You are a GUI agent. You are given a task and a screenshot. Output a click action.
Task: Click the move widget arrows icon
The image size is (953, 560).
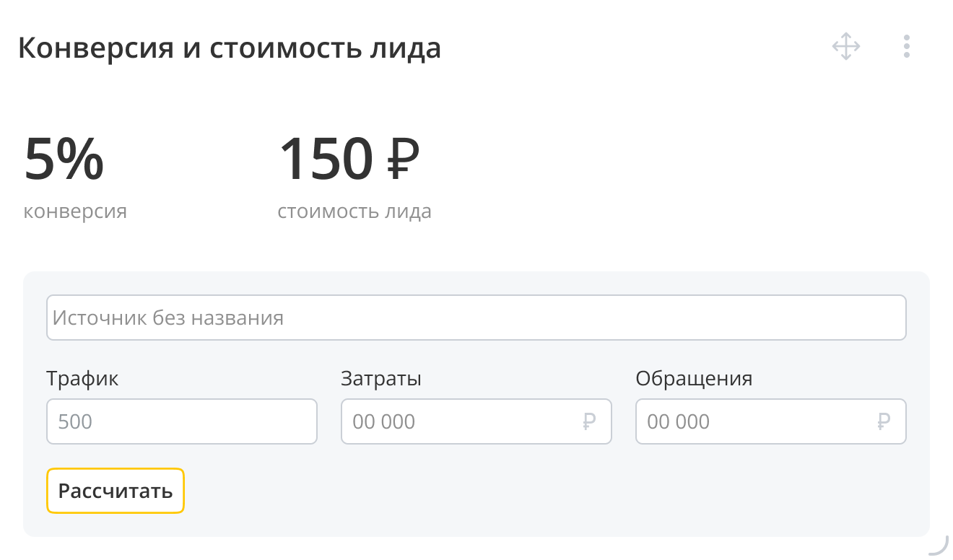click(x=845, y=47)
